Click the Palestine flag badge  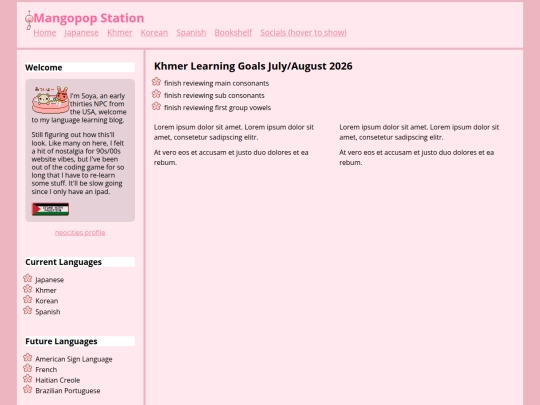point(50,209)
